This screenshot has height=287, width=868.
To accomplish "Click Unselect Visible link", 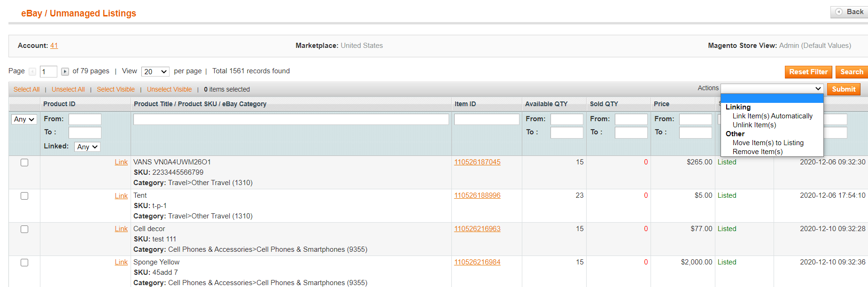I will 169,89.
